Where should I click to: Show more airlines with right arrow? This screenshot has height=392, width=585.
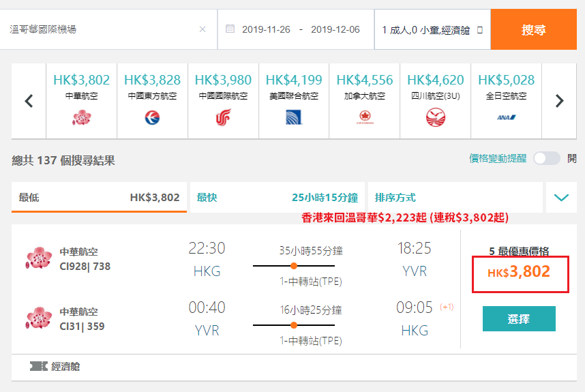(559, 101)
